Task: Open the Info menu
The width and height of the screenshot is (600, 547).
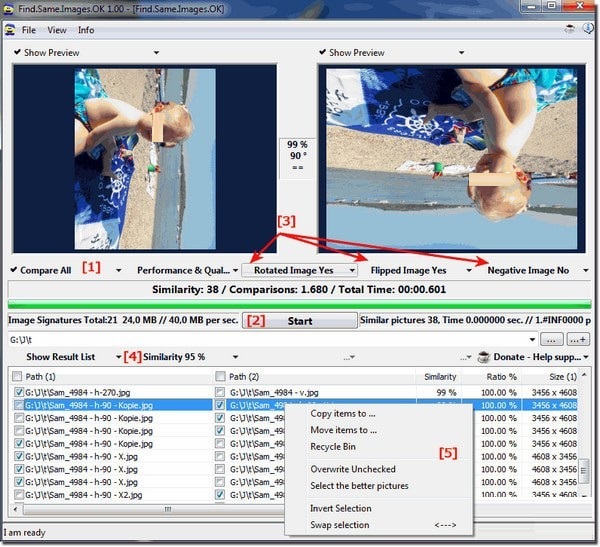Action: [86, 30]
